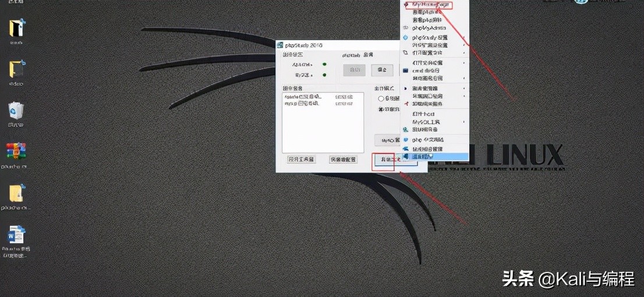Expand the PHP扩展及设置 submenu
644x297 pixels.
click(x=434, y=45)
